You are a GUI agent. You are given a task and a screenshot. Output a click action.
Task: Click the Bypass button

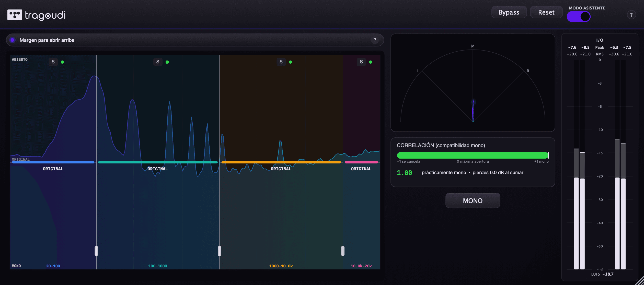(x=509, y=12)
